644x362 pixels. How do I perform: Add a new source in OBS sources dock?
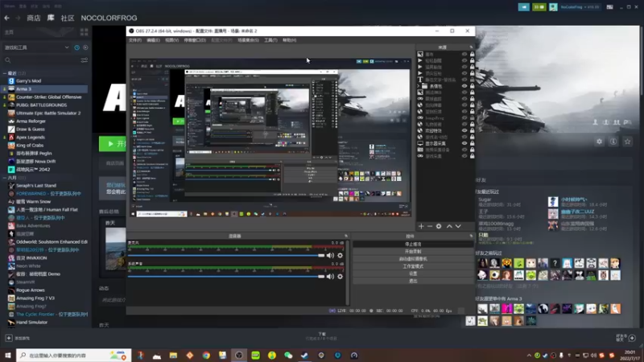pos(421,226)
